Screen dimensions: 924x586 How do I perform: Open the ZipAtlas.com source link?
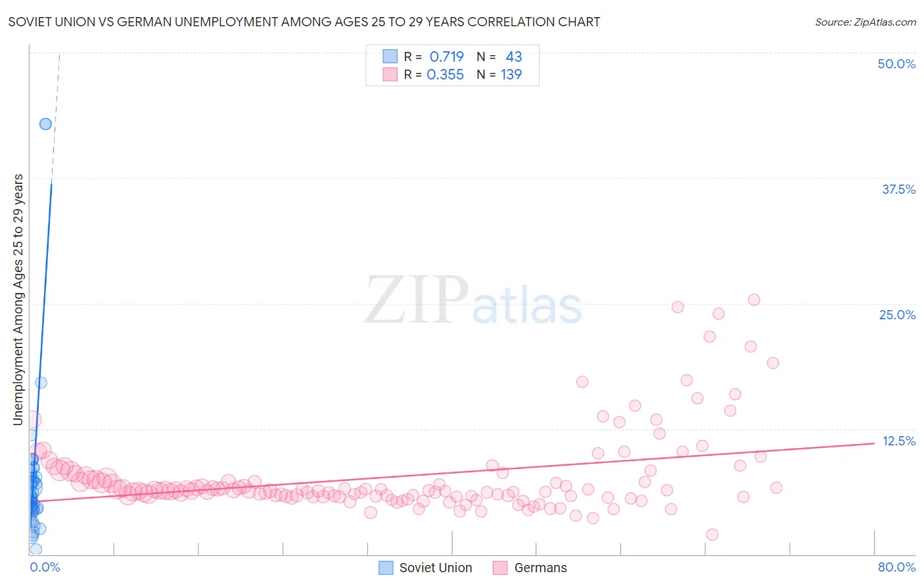tap(866, 22)
